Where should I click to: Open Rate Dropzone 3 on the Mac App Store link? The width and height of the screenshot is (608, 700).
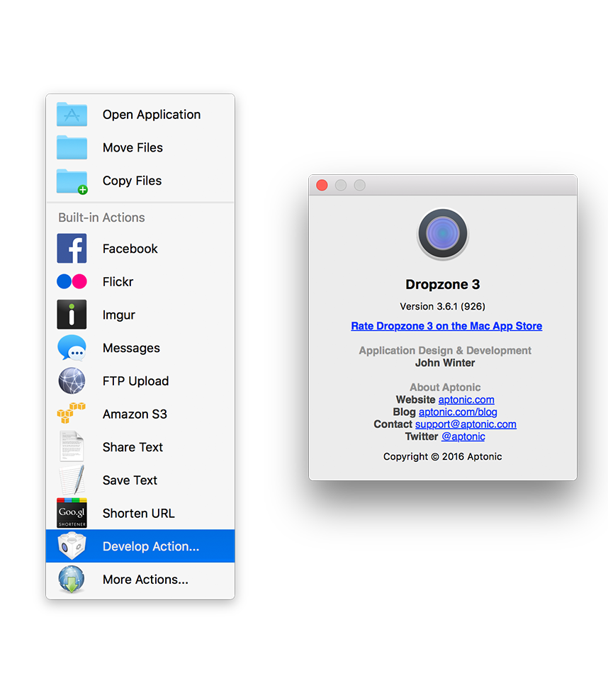click(x=446, y=326)
